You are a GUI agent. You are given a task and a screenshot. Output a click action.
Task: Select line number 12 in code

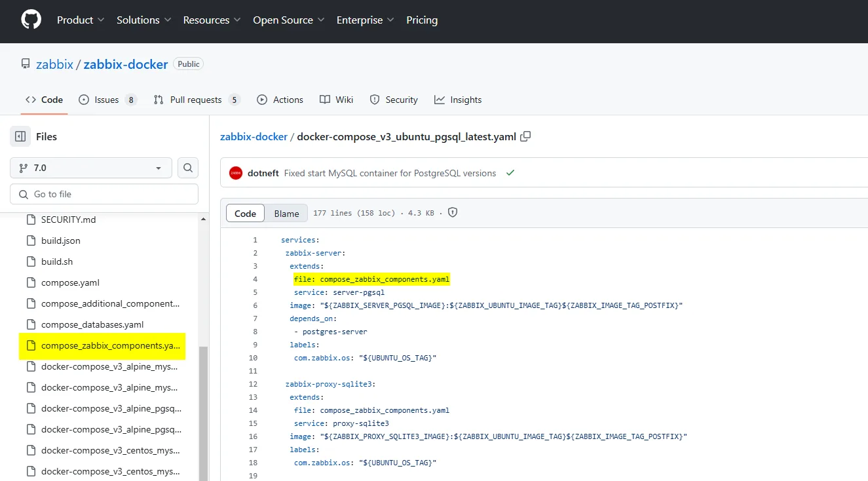pyautogui.click(x=254, y=384)
